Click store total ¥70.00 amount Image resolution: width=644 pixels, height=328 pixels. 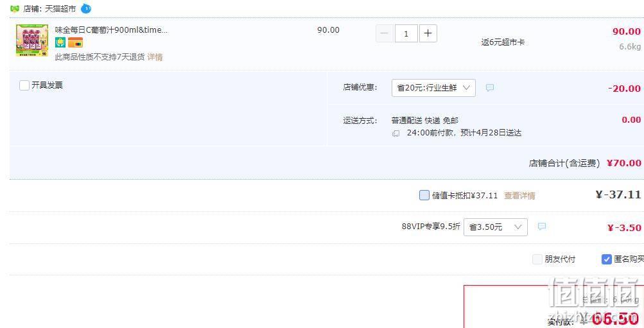click(624, 163)
